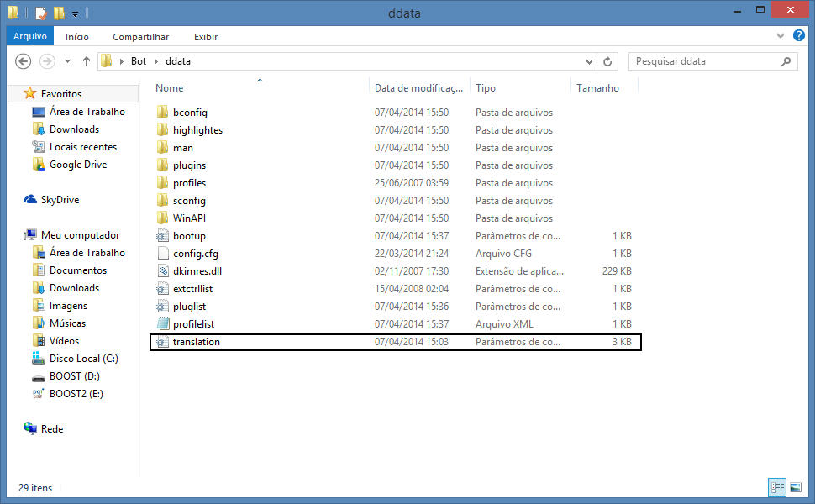The image size is (815, 504).
Task: Click the dkimres.dll file icon
Action: 164,271
